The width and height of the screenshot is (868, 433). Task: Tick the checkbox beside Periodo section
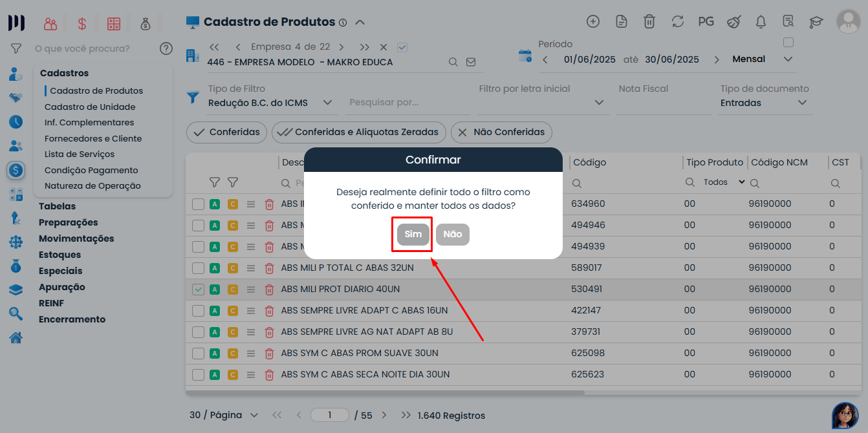788,41
